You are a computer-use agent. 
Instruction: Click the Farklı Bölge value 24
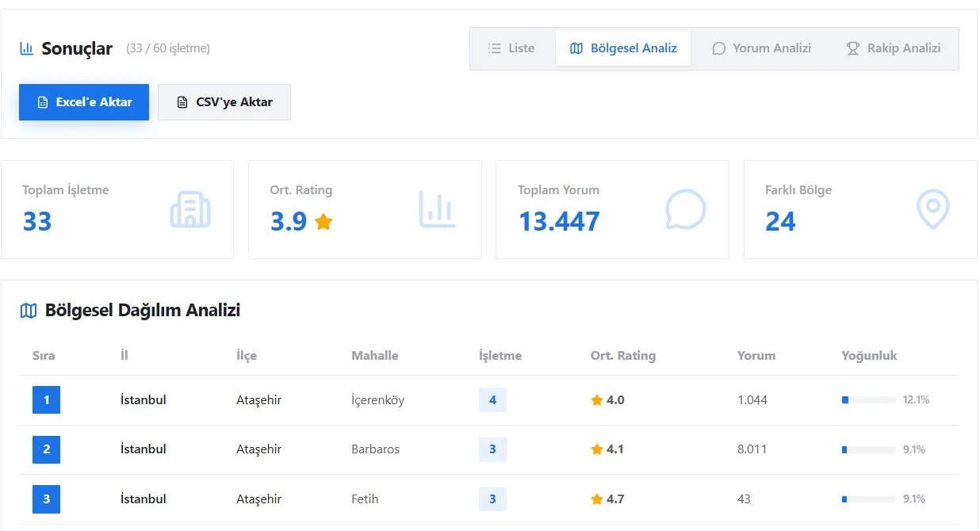tap(781, 222)
